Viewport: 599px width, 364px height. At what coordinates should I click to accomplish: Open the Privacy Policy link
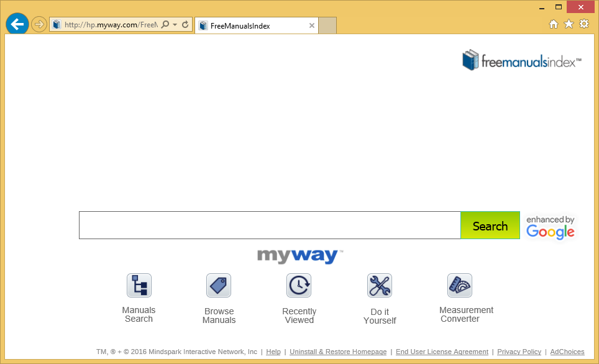coord(519,352)
